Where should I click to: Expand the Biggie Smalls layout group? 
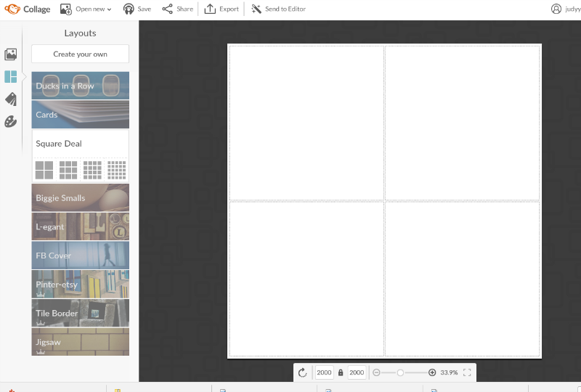pyautogui.click(x=80, y=197)
